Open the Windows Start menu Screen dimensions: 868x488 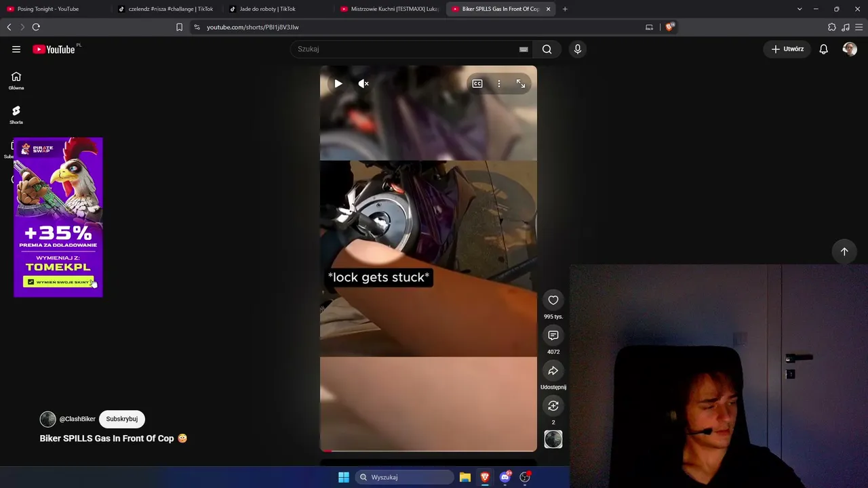click(344, 477)
